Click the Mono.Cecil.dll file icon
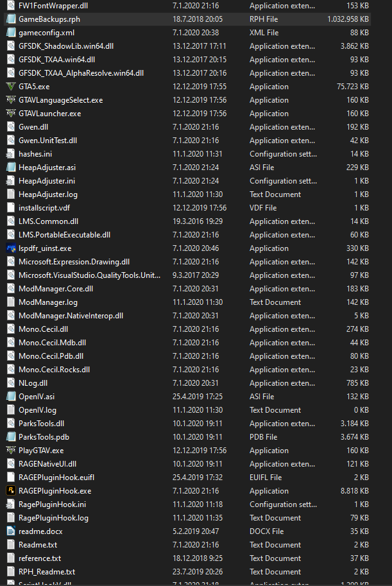Viewport: 392px width, 586px height. click(x=11, y=329)
